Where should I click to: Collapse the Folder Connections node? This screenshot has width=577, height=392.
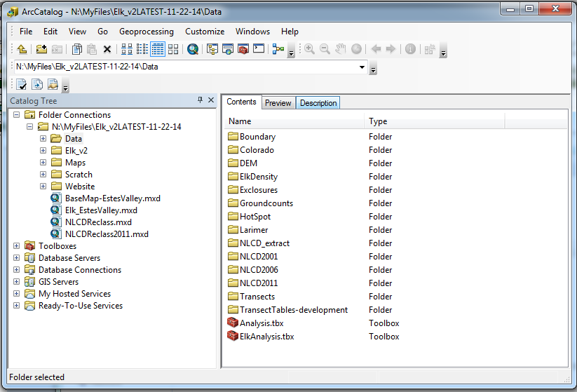17,115
